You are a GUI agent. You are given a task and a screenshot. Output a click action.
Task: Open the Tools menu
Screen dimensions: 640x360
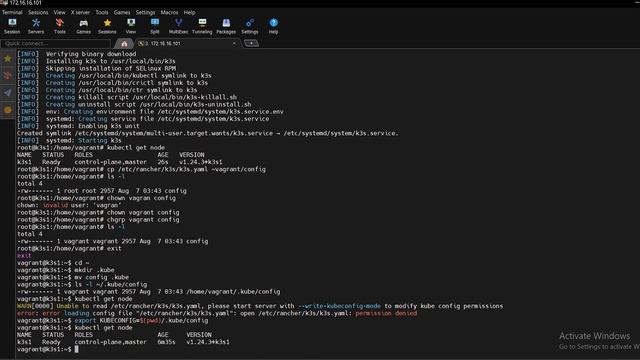[102, 12]
